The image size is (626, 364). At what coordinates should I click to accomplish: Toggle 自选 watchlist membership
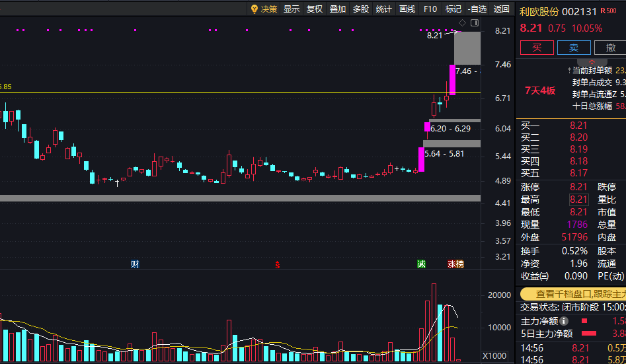(477, 9)
